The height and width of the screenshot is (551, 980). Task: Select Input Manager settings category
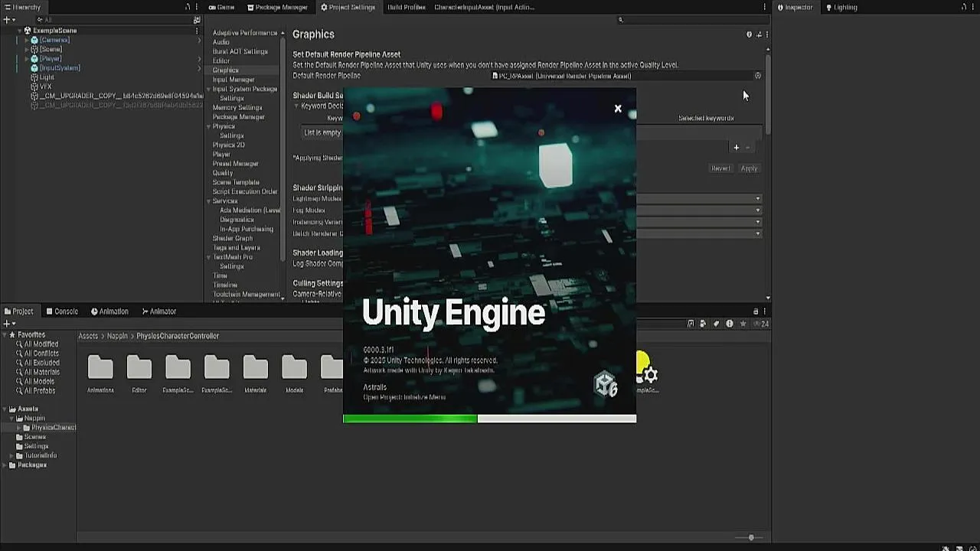coord(234,80)
